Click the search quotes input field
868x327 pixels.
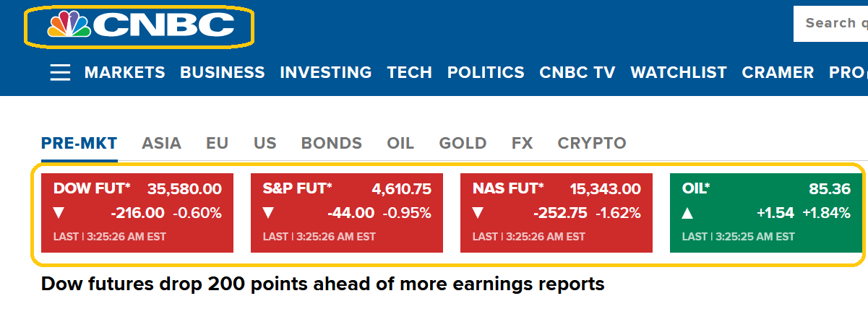click(831, 24)
